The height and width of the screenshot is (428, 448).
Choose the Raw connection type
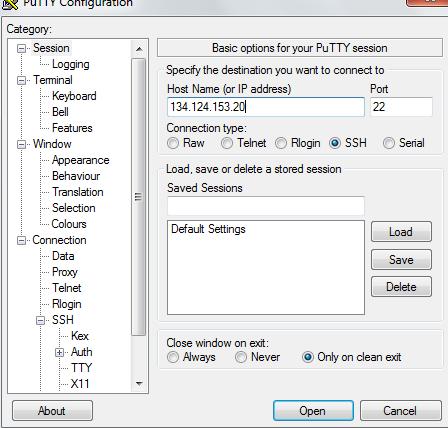(173, 143)
